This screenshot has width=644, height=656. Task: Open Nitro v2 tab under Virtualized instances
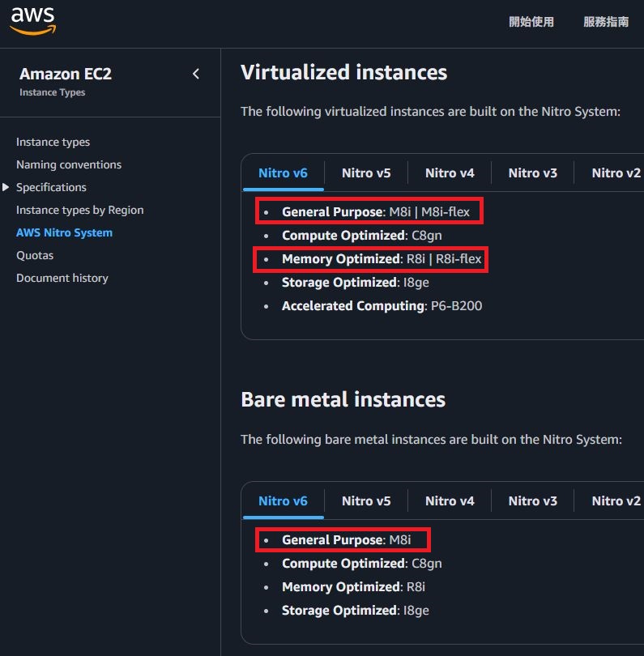point(616,173)
